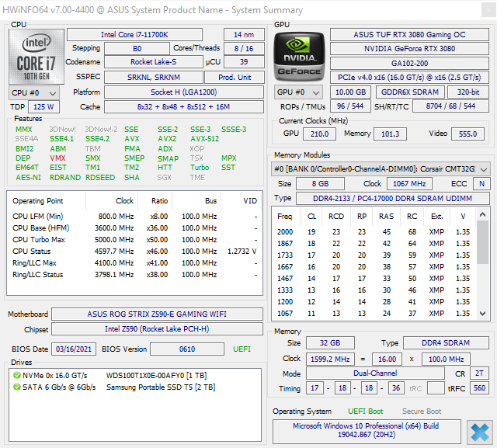This screenshot has width=497, height=448.
Task: Click the NVIDIA GeForce logo image
Action: tap(299, 57)
